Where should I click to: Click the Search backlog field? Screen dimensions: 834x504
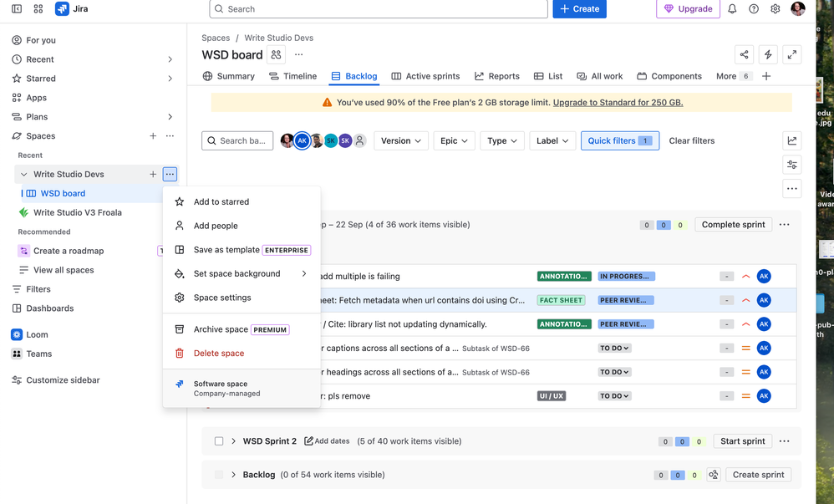(x=237, y=140)
